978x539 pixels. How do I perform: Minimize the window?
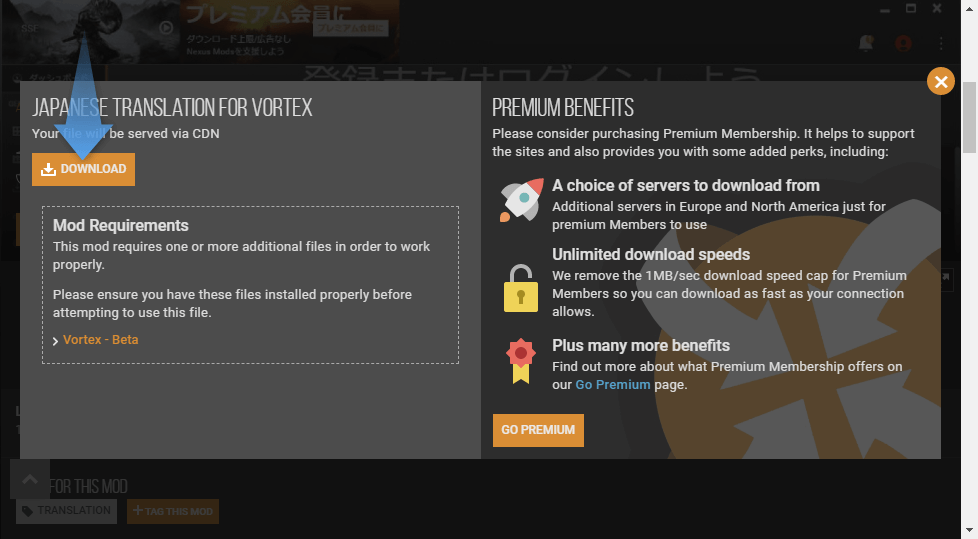(885, 9)
